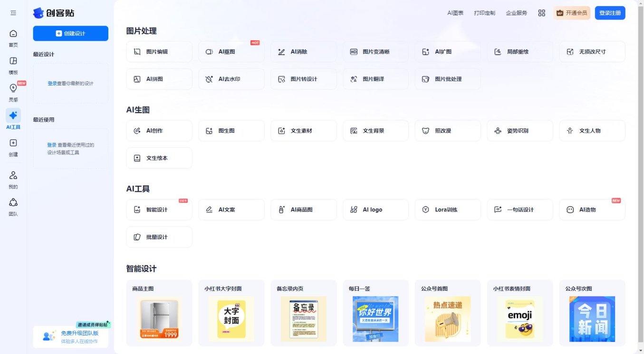644x354 pixels.
Task: Open the Lora训练 tool
Action: pos(448,209)
